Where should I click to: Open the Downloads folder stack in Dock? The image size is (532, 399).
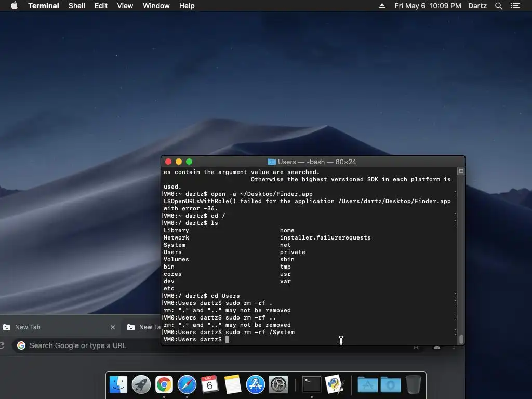tap(391, 385)
